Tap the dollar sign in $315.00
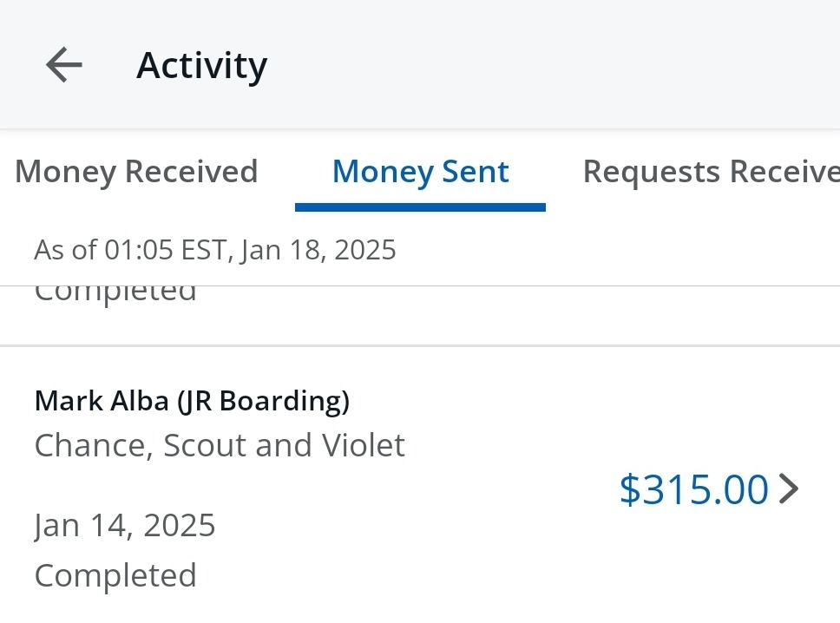This screenshot has width=840, height=623. pyautogui.click(x=629, y=490)
